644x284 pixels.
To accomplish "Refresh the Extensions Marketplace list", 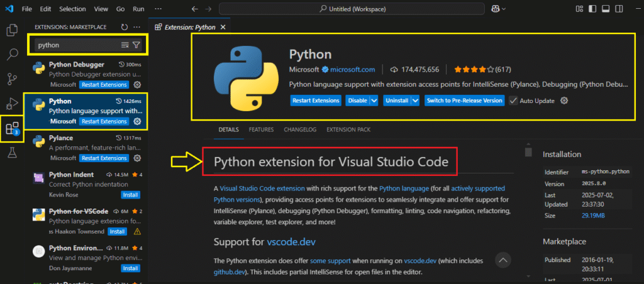I will (125, 27).
